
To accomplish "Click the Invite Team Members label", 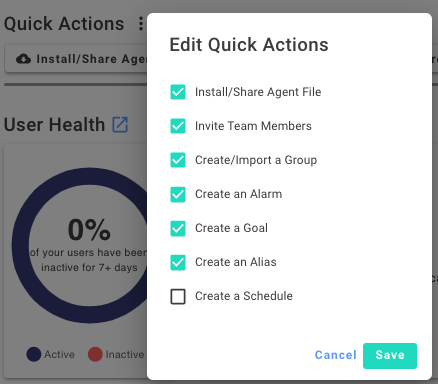I will (253, 126).
